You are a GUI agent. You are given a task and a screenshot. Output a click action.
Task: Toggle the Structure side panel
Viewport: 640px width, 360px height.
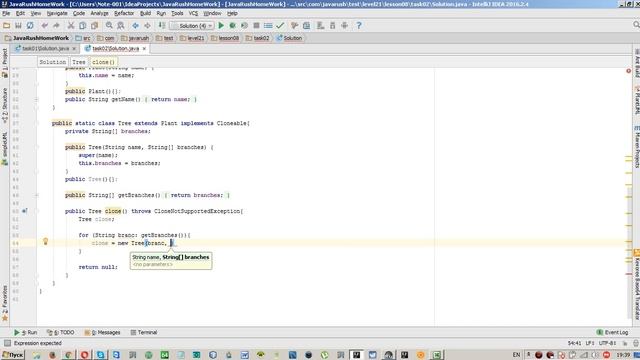[x=4, y=105]
